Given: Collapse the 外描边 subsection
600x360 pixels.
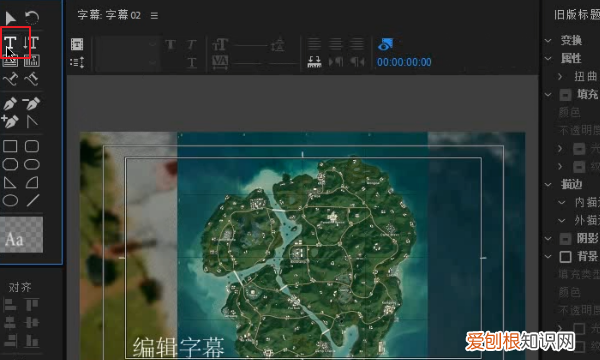Looking at the screenshot, I should coord(561,221).
